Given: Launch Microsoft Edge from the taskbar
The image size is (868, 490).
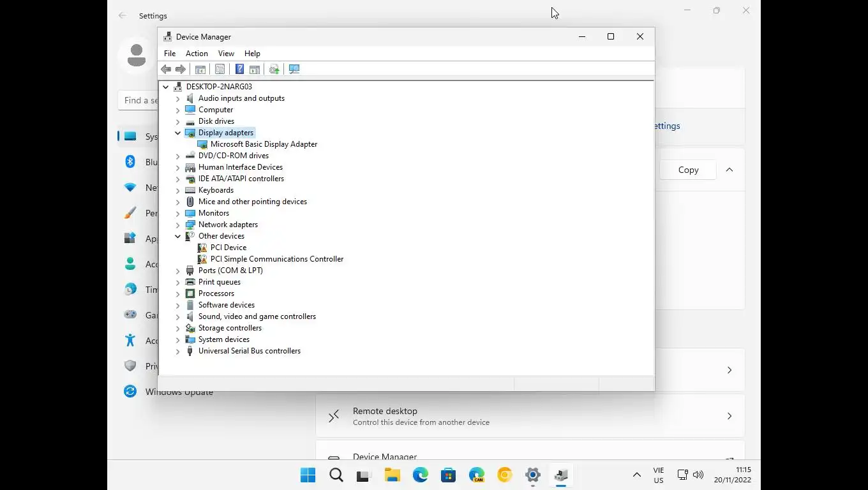Looking at the screenshot, I should (420, 475).
